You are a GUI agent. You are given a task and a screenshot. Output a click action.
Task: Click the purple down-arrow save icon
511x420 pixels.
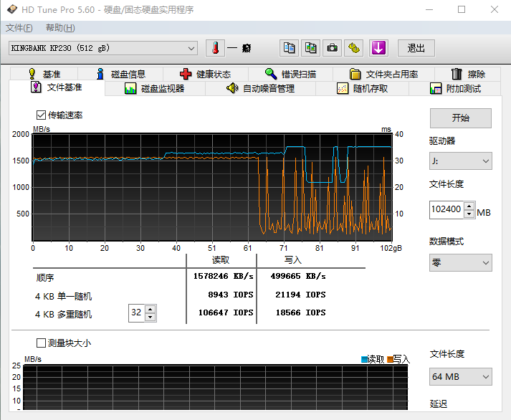tap(378, 48)
